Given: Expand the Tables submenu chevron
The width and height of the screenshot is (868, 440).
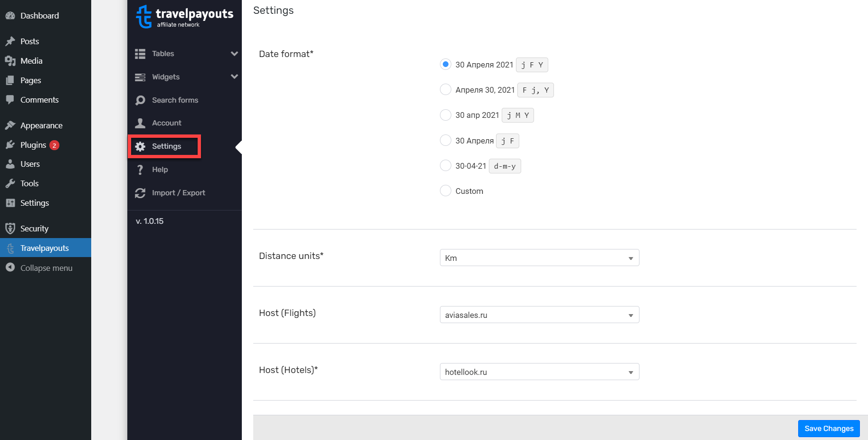Looking at the screenshot, I should (234, 54).
